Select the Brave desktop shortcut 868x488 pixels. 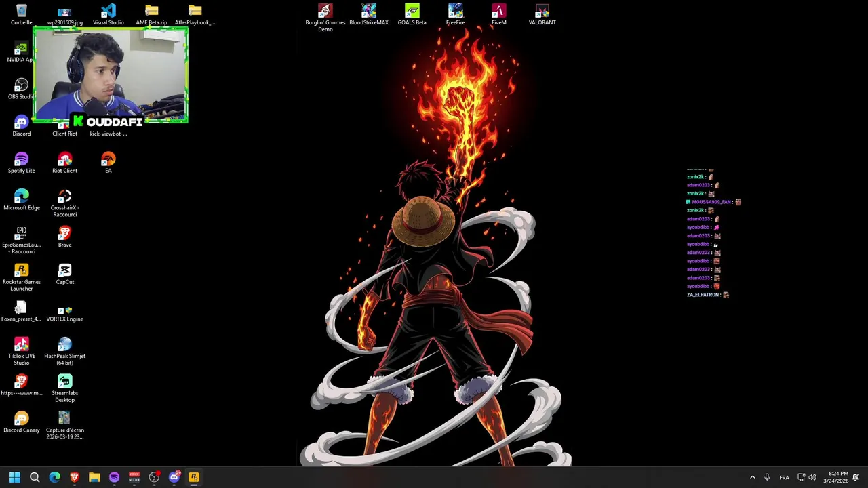tap(65, 237)
